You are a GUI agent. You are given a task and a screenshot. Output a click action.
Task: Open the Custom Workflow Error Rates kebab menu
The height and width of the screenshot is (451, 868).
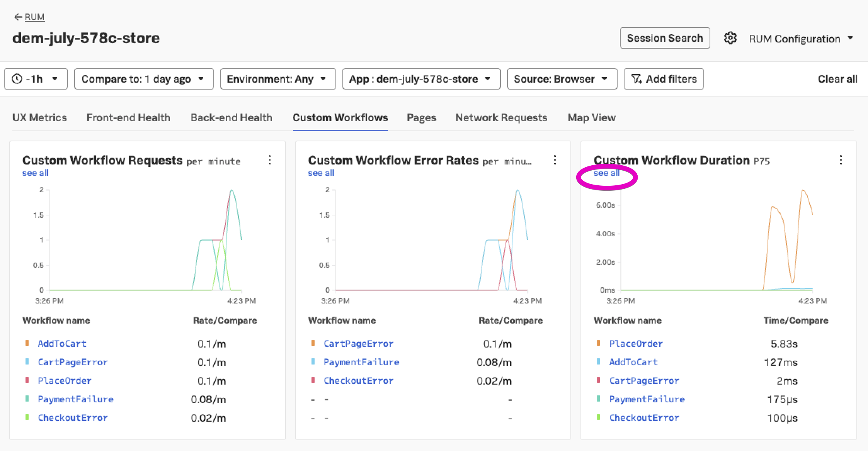(555, 160)
